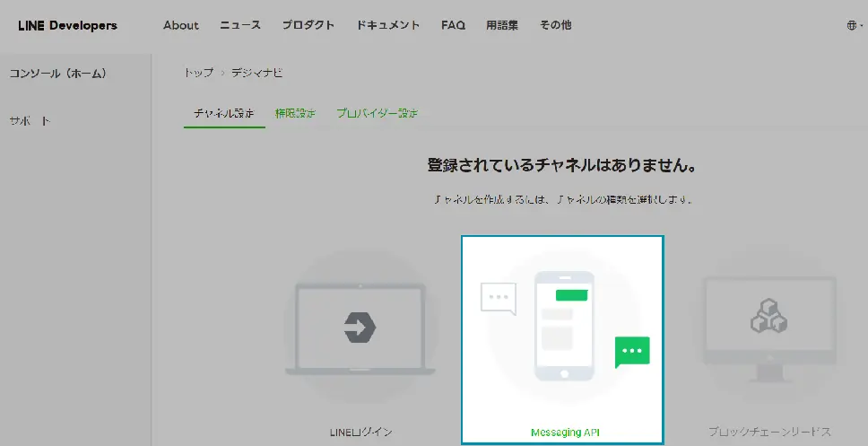Go to コンソール(ホーム) in sidebar
Image resolution: width=868 pixels, height=446 pixels.
[58, 73]
